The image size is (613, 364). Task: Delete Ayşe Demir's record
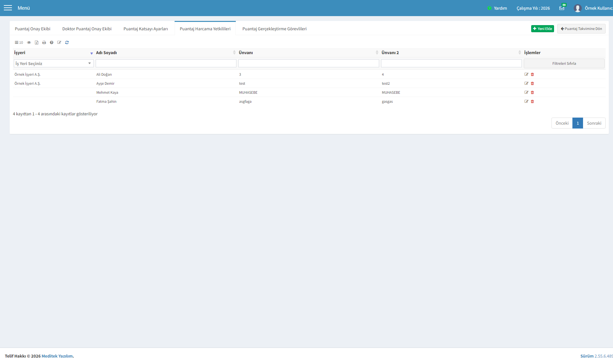pos(532,83)
